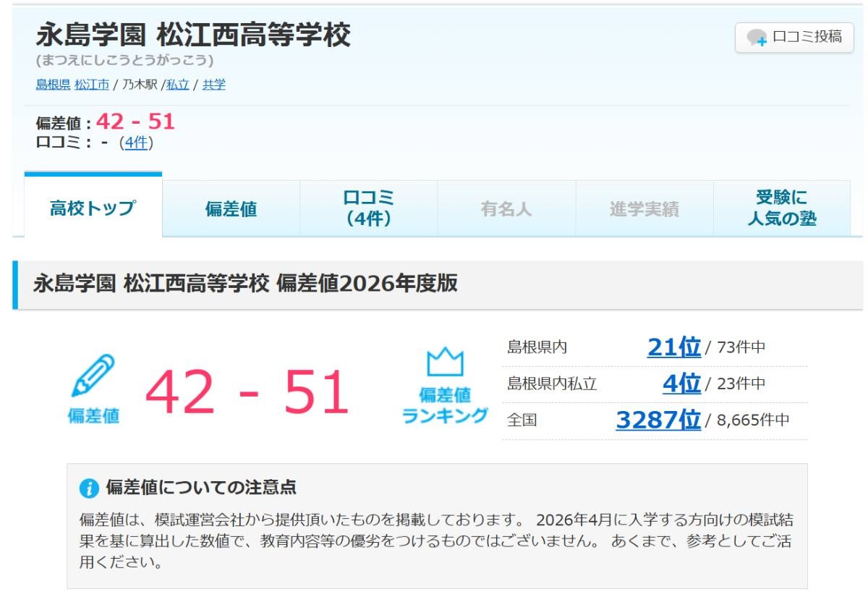Switch to the 口コミ(4件) tab
The image size is (868, 605).
pyautogui.click(x=368, y=208)
